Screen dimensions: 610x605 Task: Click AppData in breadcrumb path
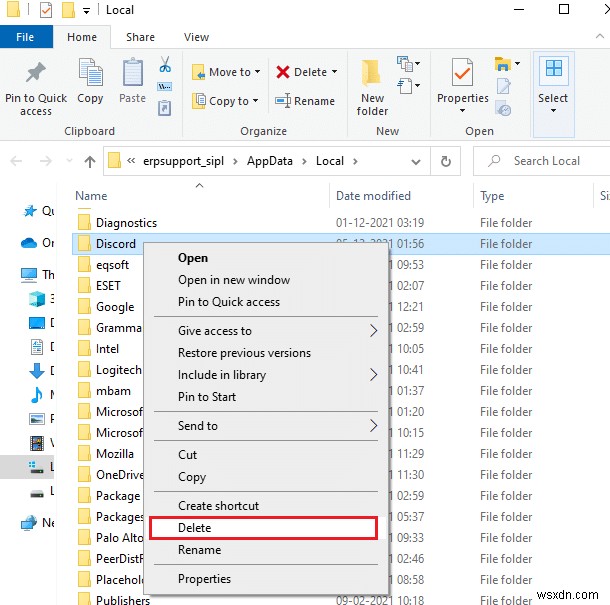tap(270, 161)
